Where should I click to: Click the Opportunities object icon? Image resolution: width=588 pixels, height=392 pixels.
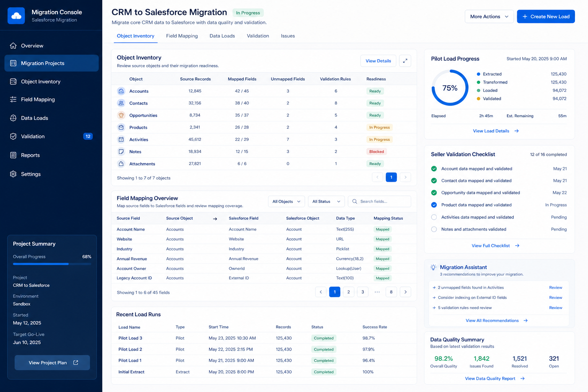click(x=121, y=115)
